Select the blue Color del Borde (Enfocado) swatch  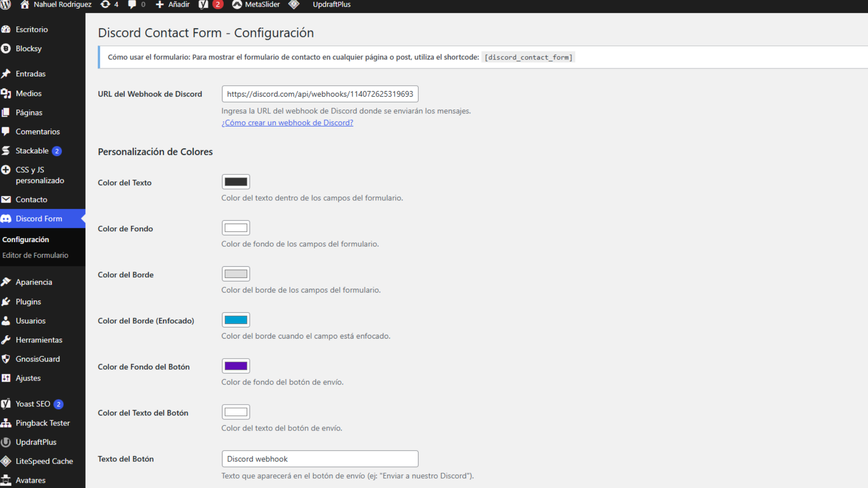[x=236, y=320]
